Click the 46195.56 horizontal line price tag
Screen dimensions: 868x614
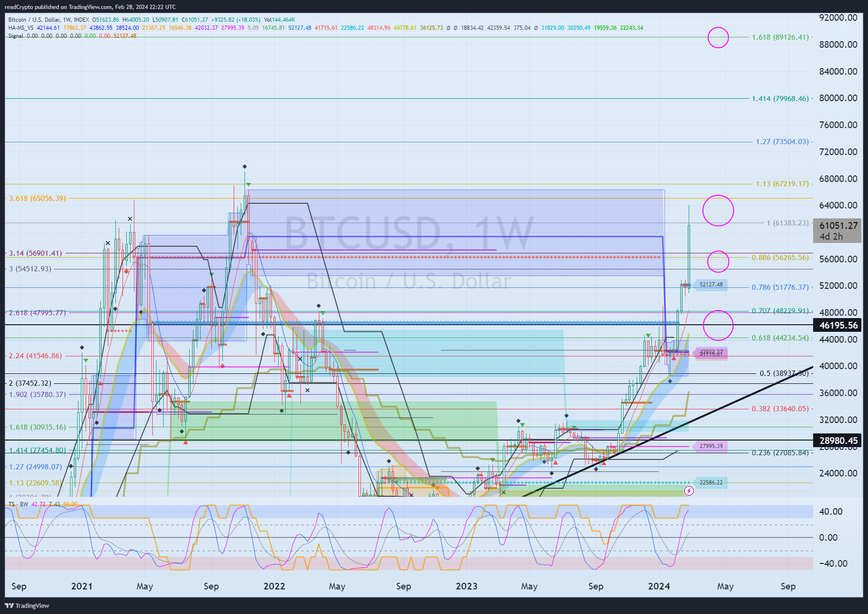tap(837, 325)
